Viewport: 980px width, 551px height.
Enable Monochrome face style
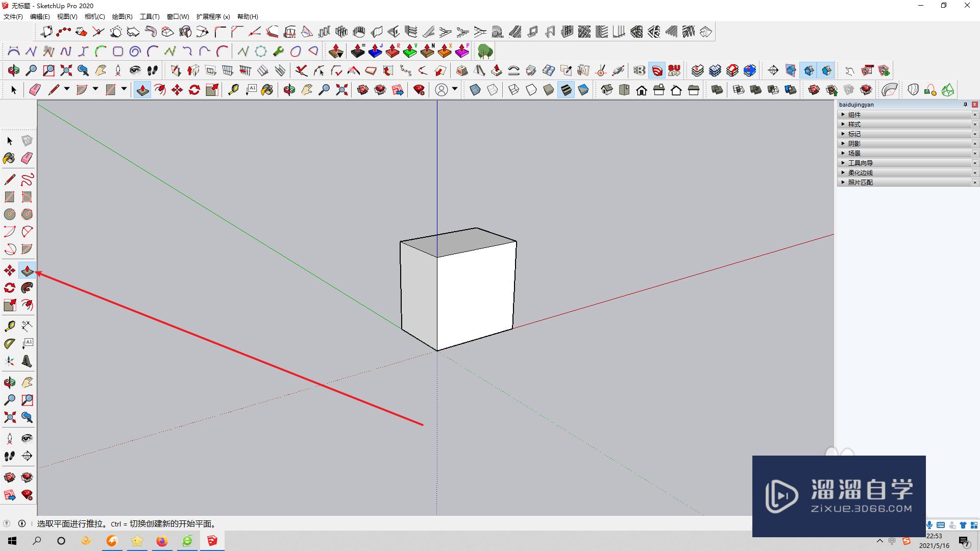(x=583, y=90)
